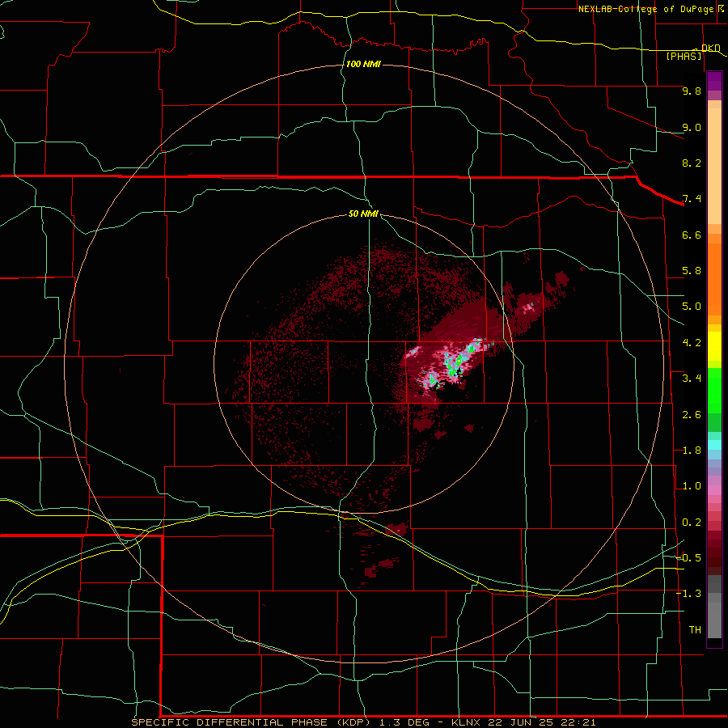Click the -0.5 scale value
The image size is (728, 728).
tap(688, 558)
